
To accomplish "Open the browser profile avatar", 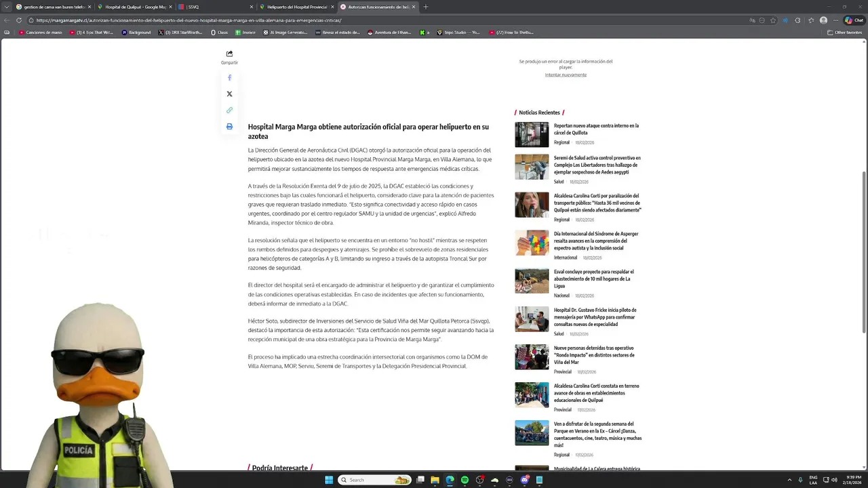I will pos(823,20).
